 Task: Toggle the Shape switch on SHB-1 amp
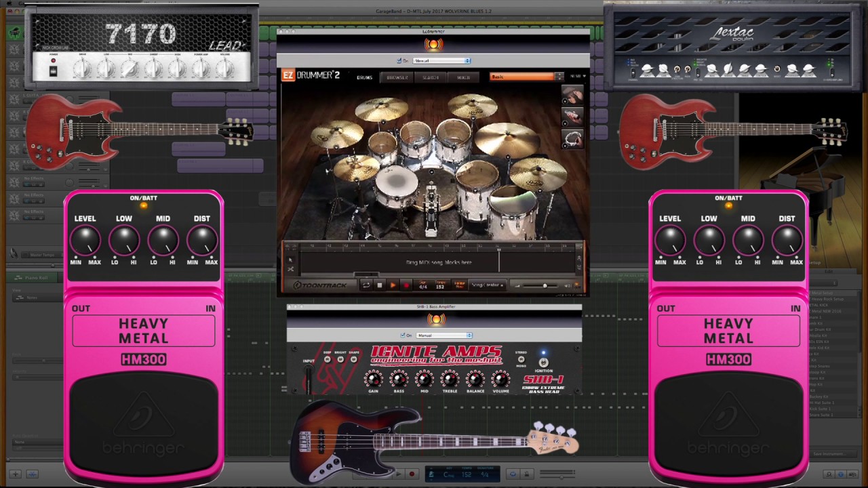(353, 360)
